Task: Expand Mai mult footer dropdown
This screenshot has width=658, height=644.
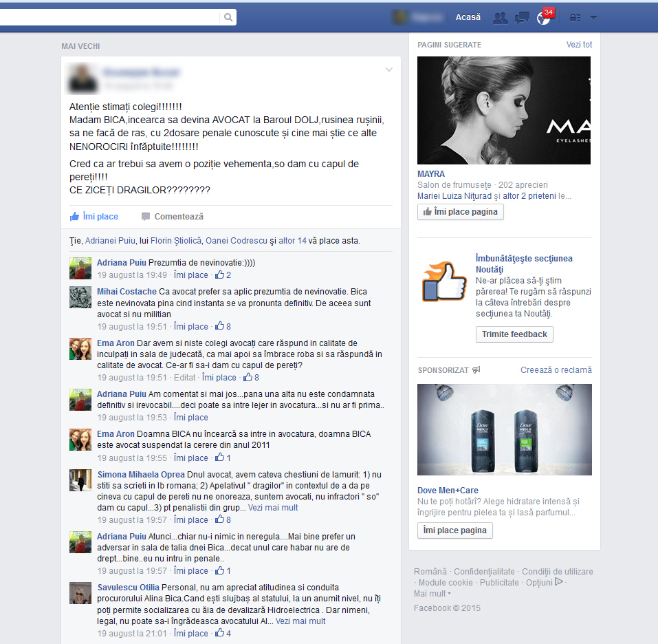Action: point(432,594)
